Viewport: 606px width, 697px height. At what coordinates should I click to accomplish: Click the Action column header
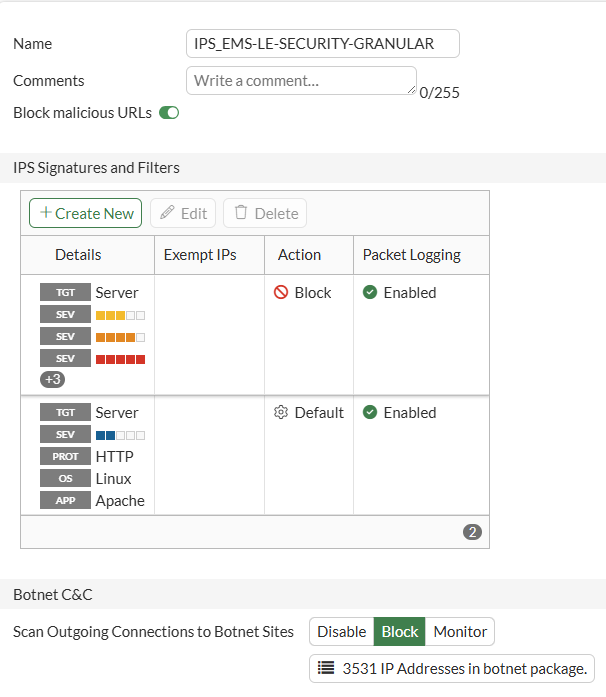click(x=299, y=255)
